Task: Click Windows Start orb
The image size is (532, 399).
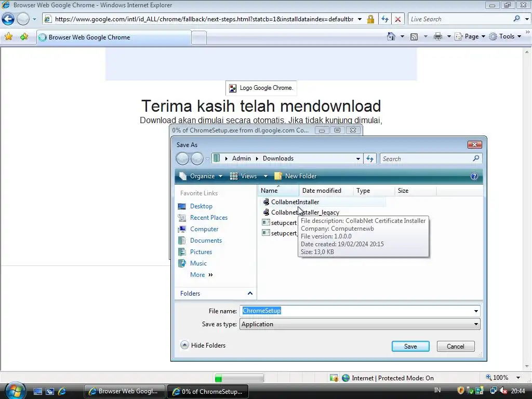Action: pos(14,390)
